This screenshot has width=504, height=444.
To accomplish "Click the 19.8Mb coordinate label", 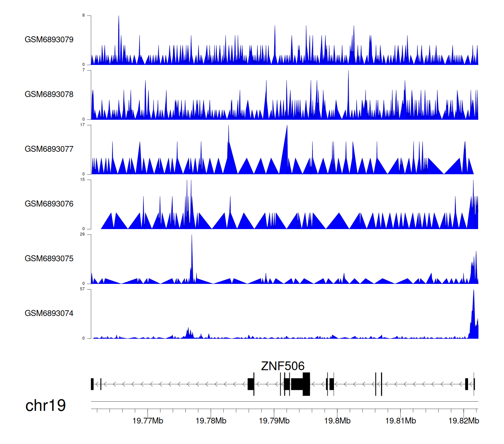I will pos(337,421).
